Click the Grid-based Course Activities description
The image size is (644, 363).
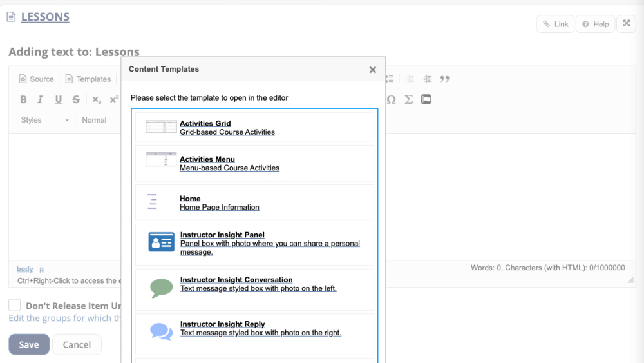coord(227,132)
